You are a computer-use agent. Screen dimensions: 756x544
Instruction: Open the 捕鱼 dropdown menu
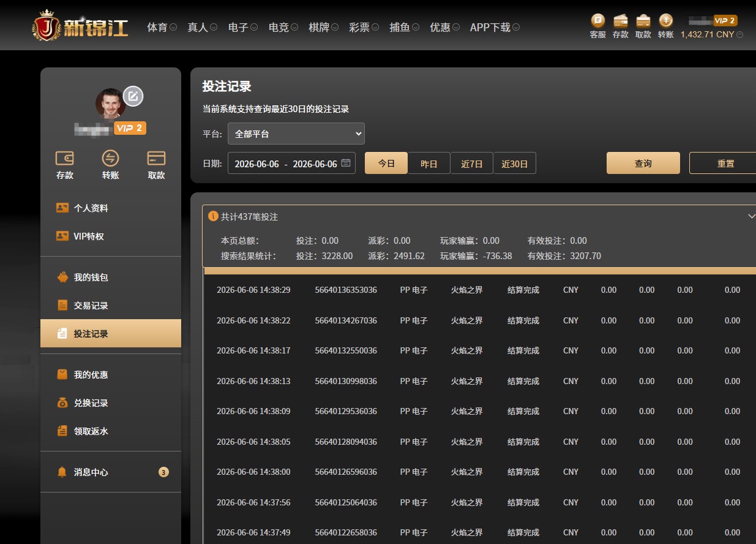[x=405, y=28]
